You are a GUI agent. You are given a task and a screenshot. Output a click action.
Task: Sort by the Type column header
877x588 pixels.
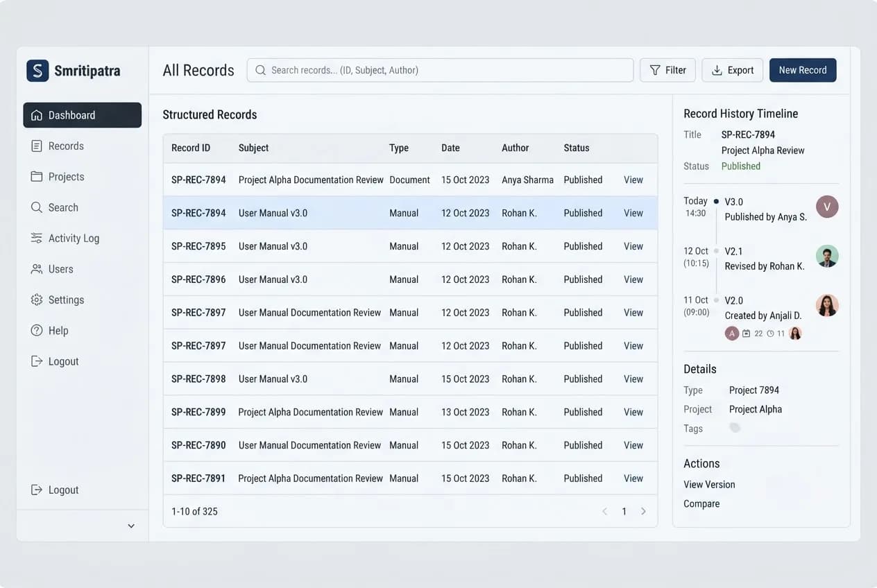[x=399, y=148]
